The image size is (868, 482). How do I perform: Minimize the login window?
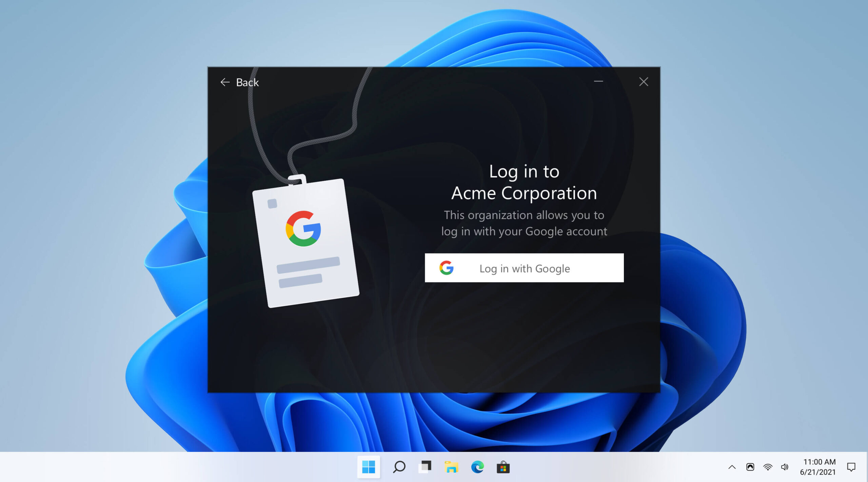[x=598, y=81]
